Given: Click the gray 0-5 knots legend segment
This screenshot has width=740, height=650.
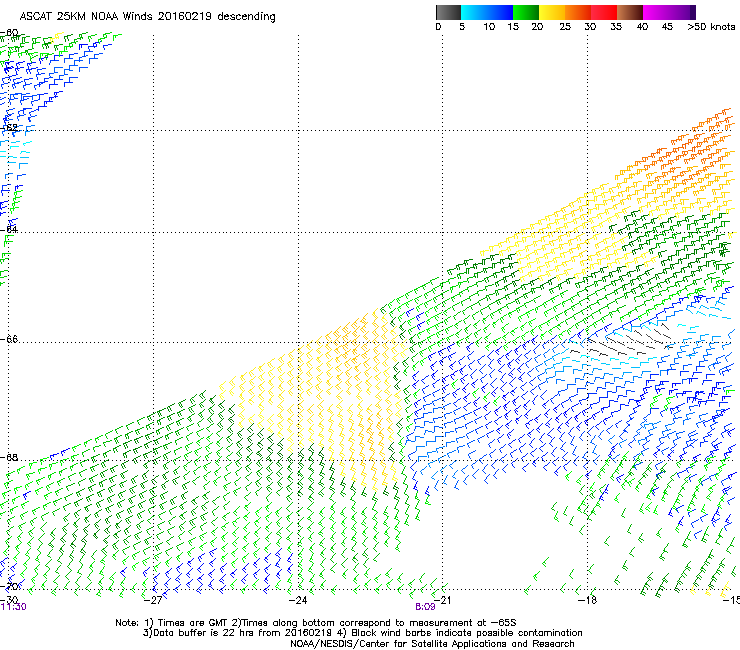Looking at the screenshot, I should coord(448,12).
